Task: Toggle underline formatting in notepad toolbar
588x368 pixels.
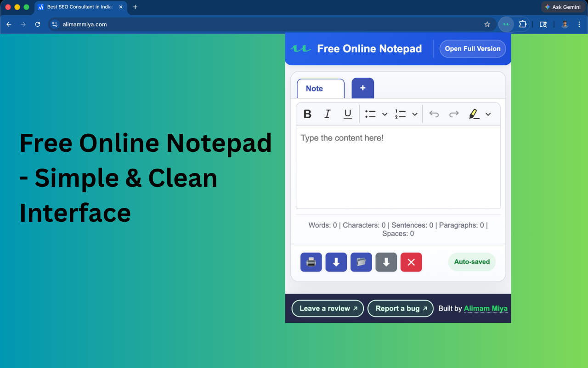Action: [x=348, y=114]
